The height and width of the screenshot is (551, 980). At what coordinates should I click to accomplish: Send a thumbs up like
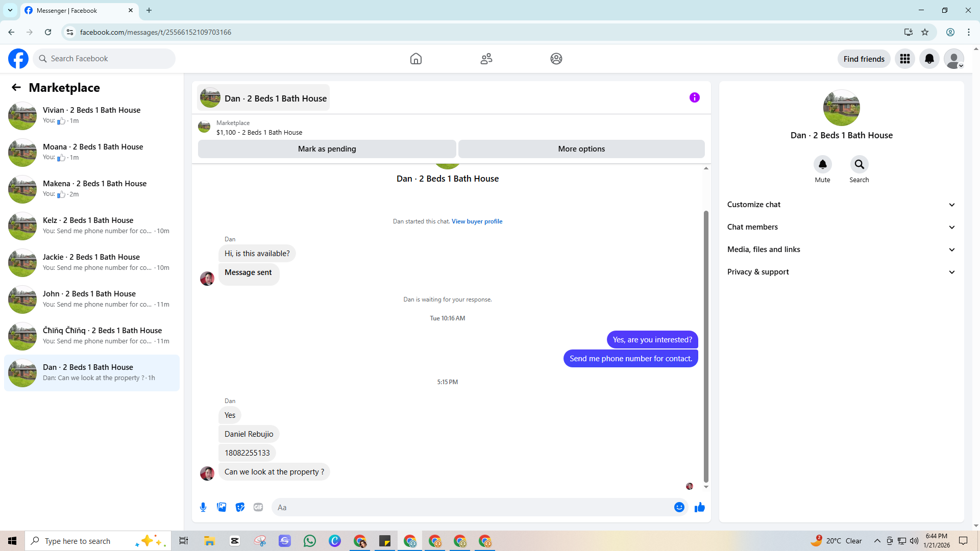point(700,507)
